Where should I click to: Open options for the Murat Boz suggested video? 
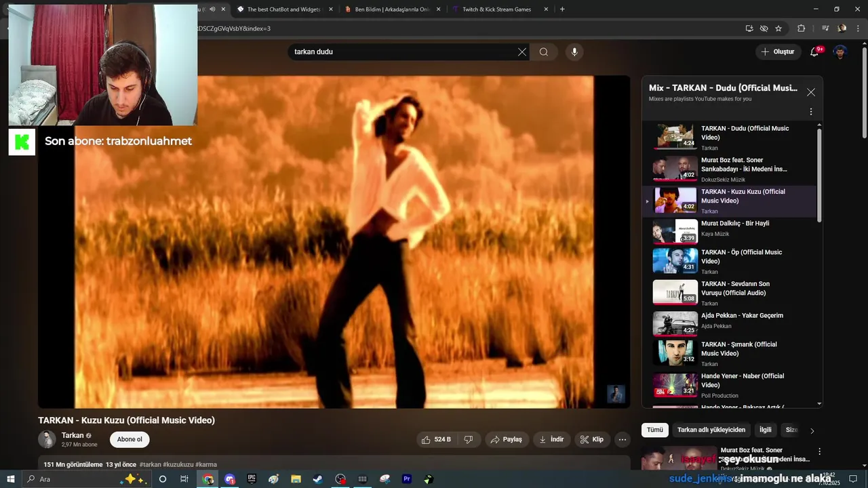pos(819,451)
